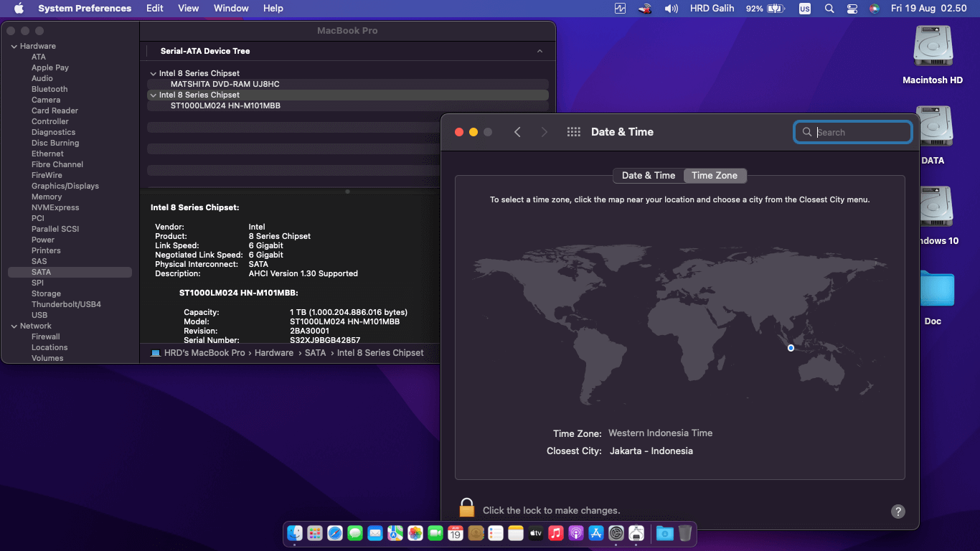980x551 pixels.
Task: Launch Maps from the Dock
Action: [x=395, y=533]
